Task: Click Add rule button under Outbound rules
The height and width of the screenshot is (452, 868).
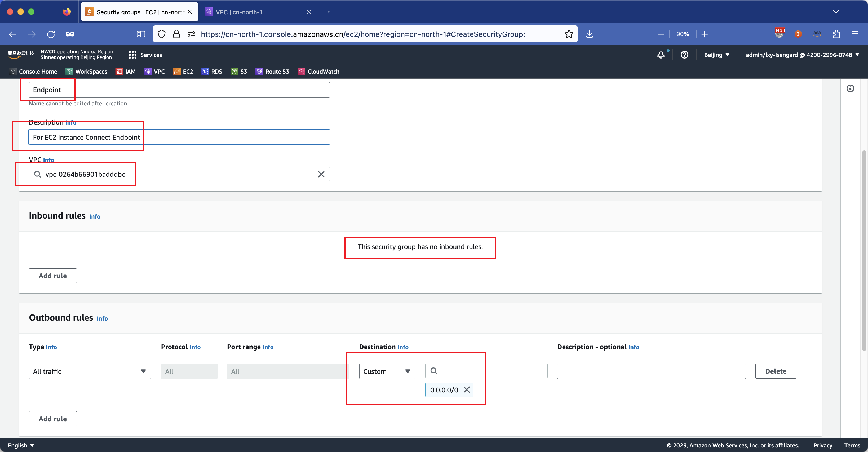Action: point(53,419)
